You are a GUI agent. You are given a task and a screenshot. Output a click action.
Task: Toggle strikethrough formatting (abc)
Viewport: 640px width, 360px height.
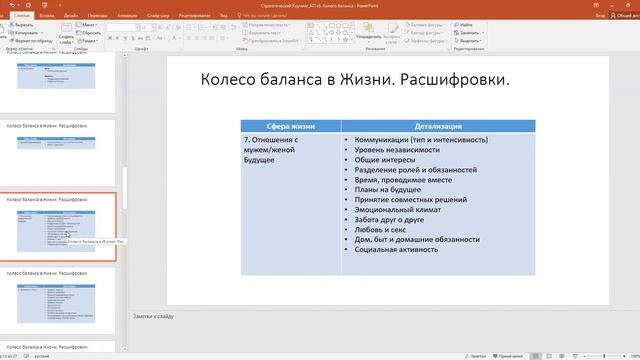click(140, 38)
